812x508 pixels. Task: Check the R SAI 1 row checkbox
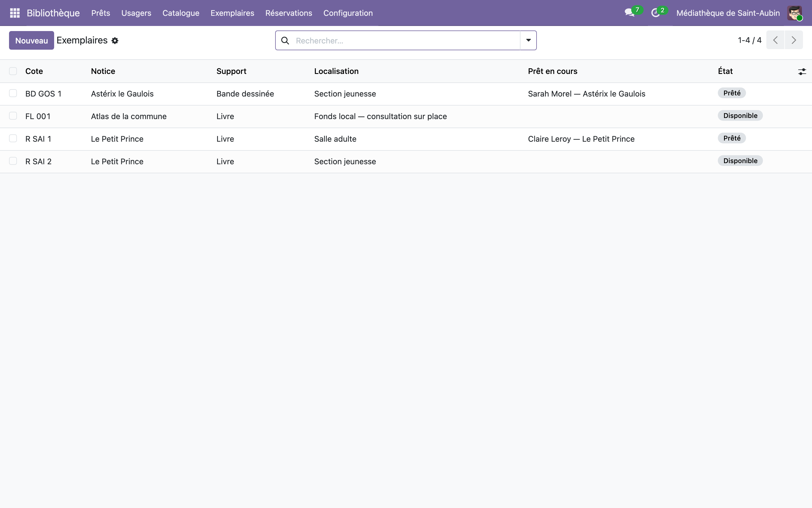(x=13, y=138)
